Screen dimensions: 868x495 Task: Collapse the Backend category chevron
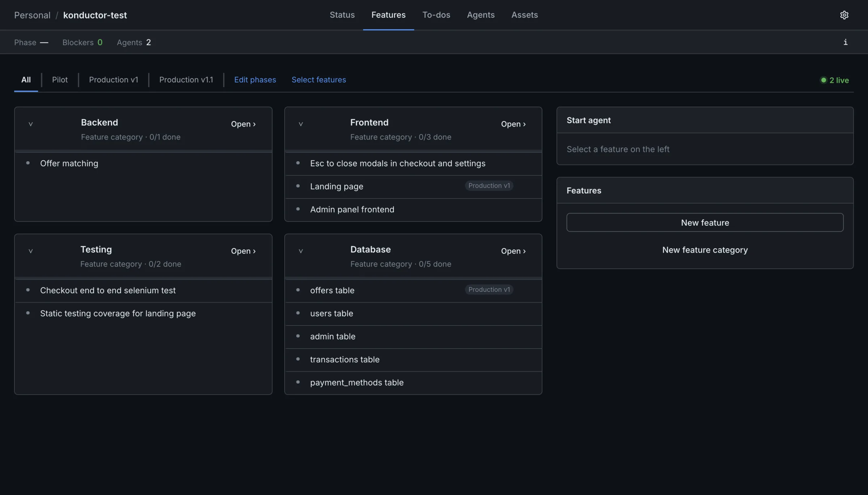[31, 124]
